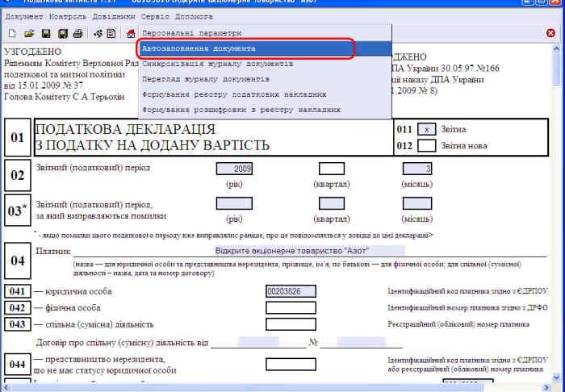Click the heading ПОДАТКОВА ДЕКЛАРАЦІЯ
The width and height of the screenshot is (565, 392).
(125, 129)
